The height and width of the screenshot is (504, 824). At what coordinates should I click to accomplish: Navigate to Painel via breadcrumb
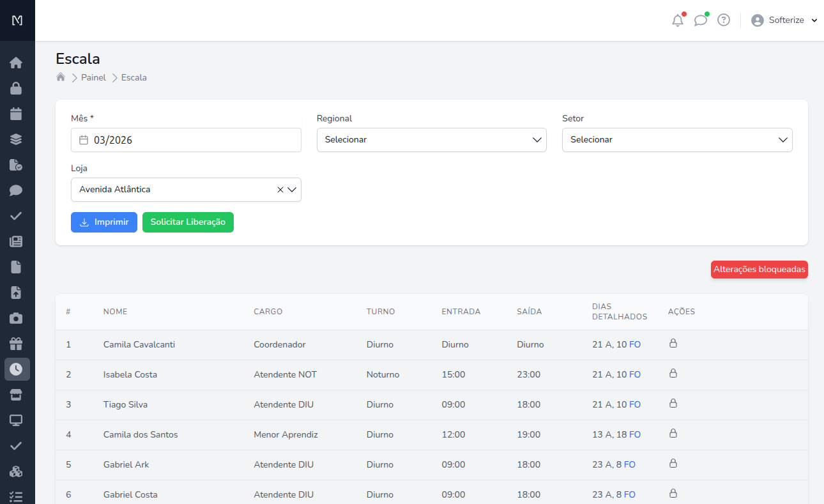coord(93,77)
